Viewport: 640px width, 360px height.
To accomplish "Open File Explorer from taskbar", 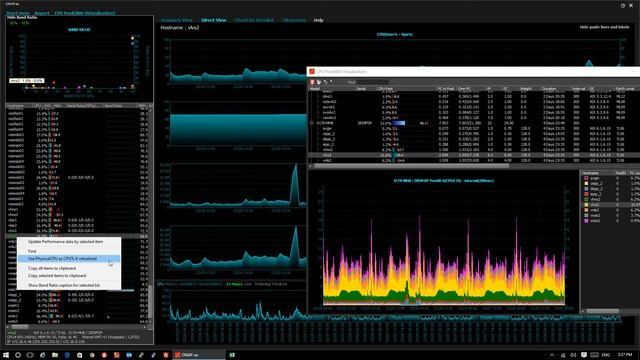I will [x=54, y=355].
